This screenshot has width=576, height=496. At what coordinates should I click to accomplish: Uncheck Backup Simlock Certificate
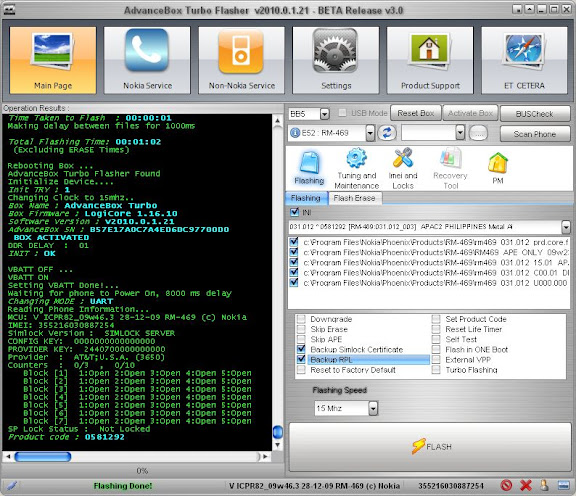point(301,349)
